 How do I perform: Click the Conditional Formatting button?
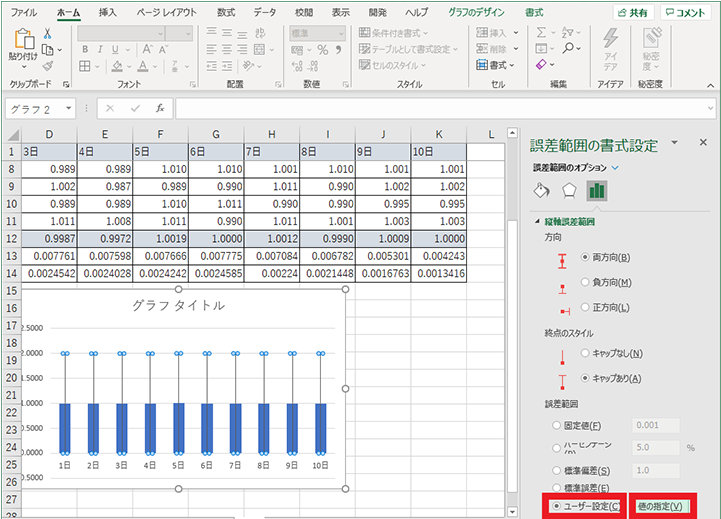[x=394, y=33]
